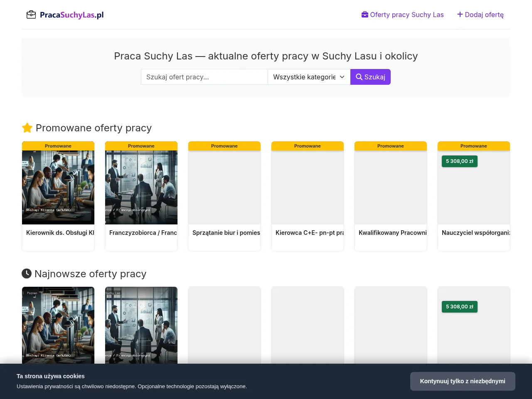This screenshot has height=399, width=532.
Task: Click the Praca Suchy Las main page heading
Action: pos(266,56)
